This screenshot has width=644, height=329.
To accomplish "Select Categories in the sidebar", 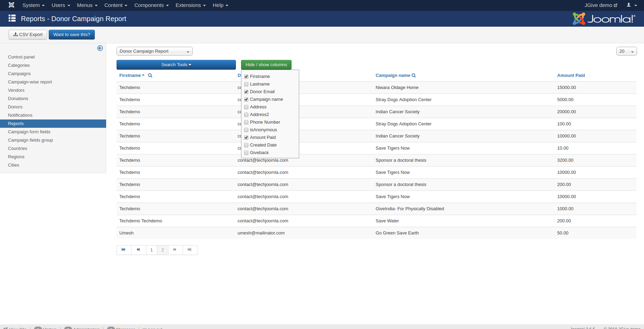I will (19, 65).
